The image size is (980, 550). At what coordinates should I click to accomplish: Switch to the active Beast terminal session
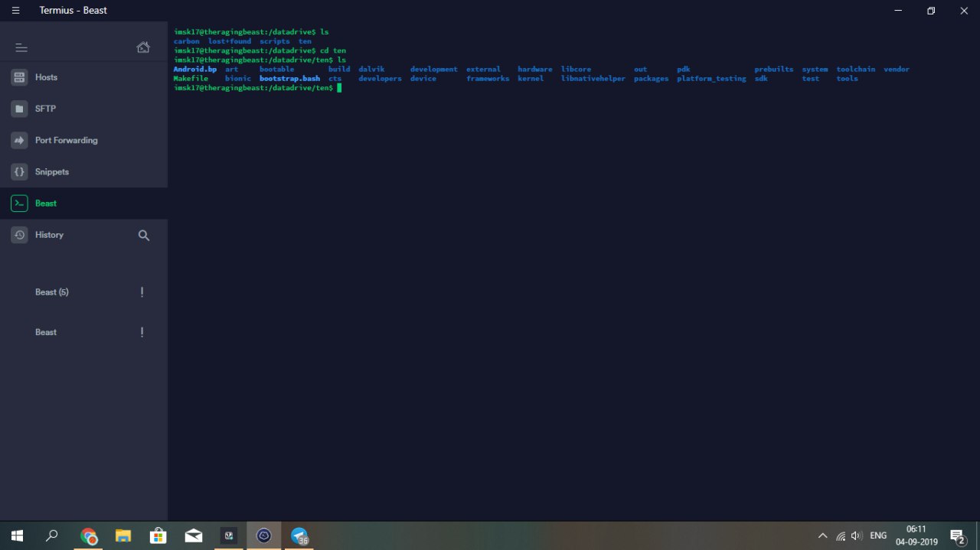pyautogui.click(x=83, y=203)
